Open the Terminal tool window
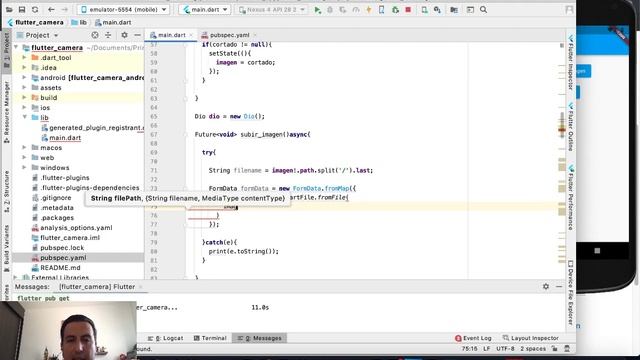The image size is (640, 360). 210,338
